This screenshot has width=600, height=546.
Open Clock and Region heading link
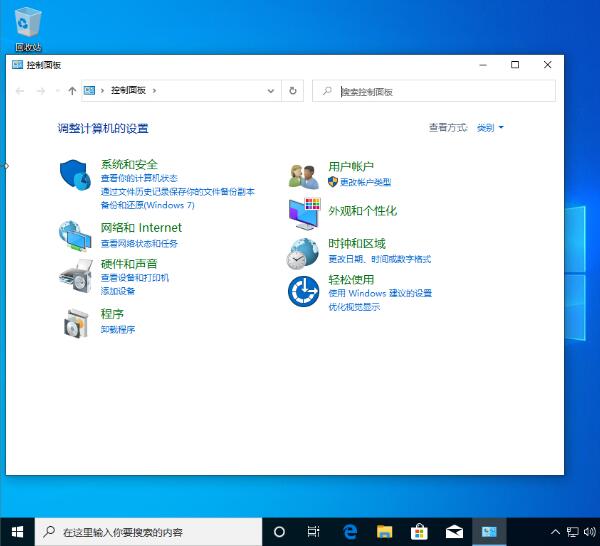point(357,243)
